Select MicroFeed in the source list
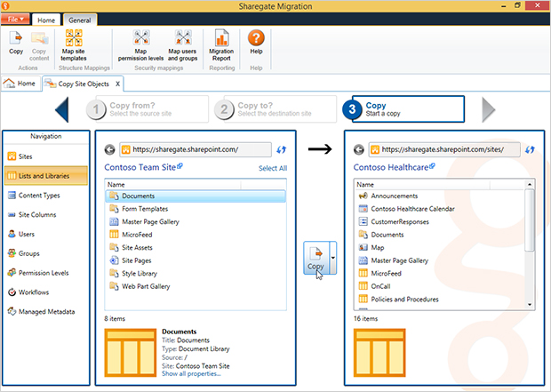 click(x=196, y=235)
